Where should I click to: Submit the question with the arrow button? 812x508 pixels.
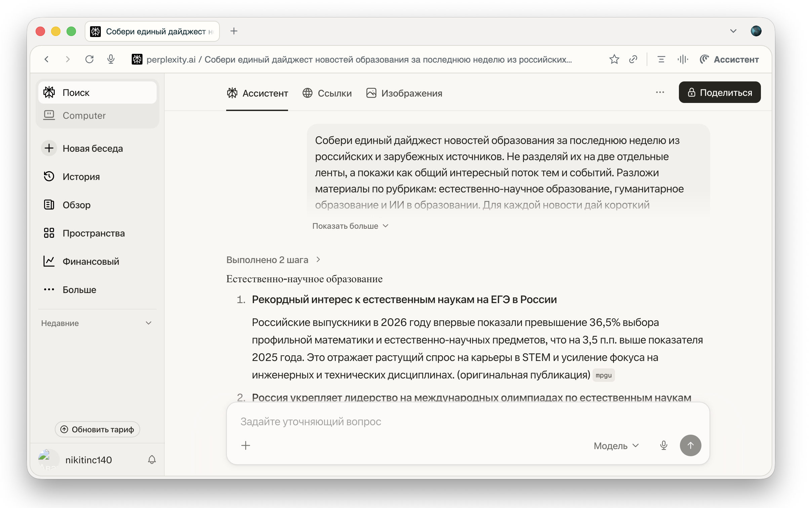(x=690, y=445)
